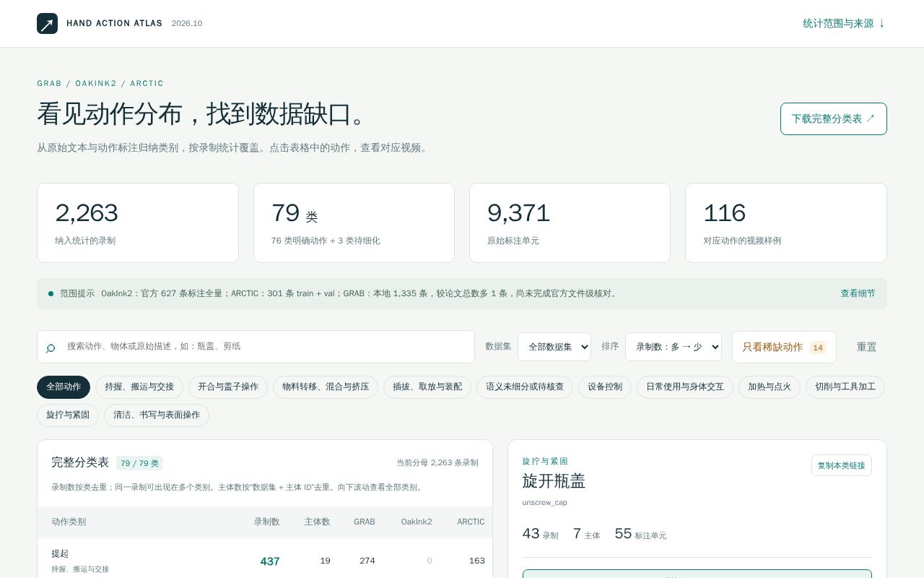
Task: Choose the 日常使用与身体交互 chip
Action: (685, 387)
